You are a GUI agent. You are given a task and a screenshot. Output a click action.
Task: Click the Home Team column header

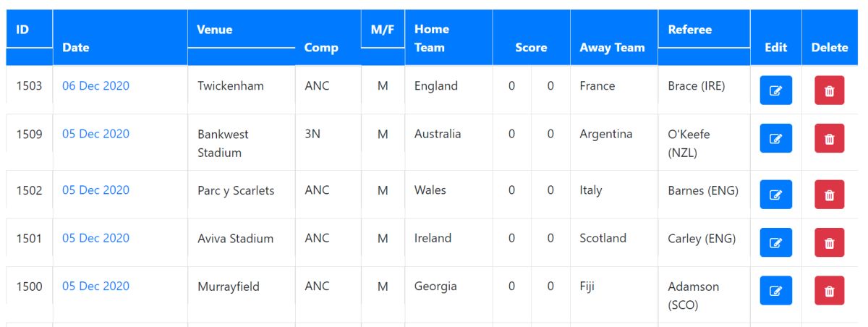pos(431,38)
